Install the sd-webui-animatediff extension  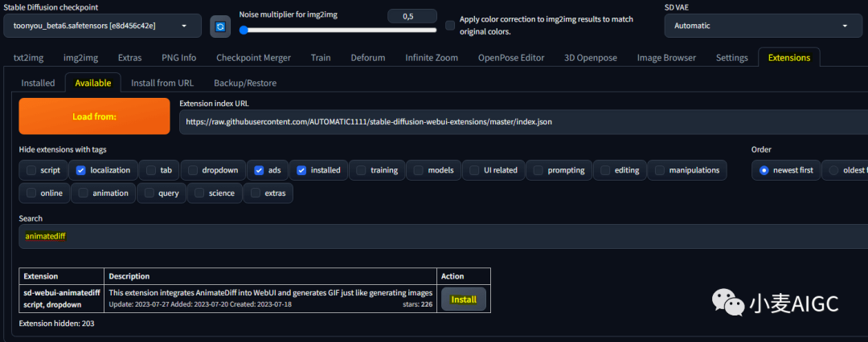(464, 299)
